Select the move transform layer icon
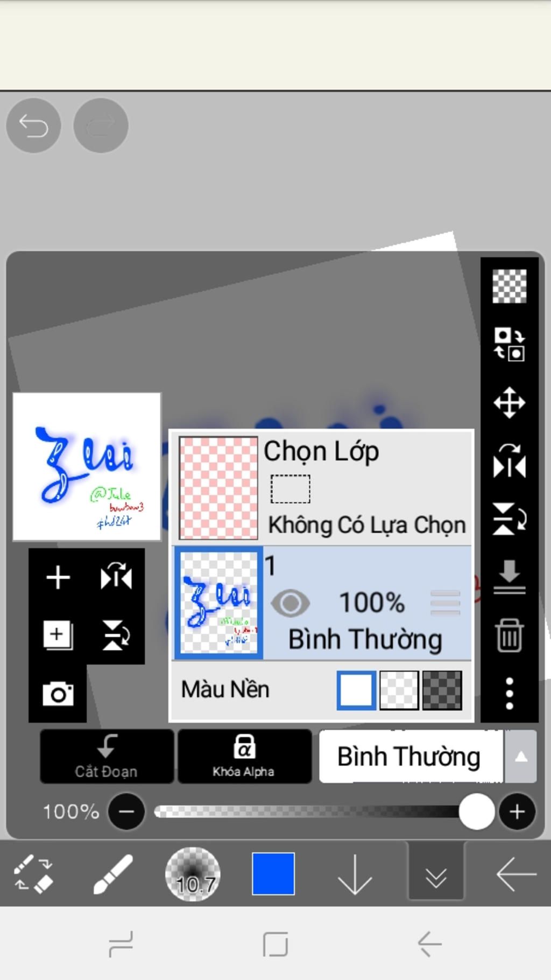 (x=509, y=402)
